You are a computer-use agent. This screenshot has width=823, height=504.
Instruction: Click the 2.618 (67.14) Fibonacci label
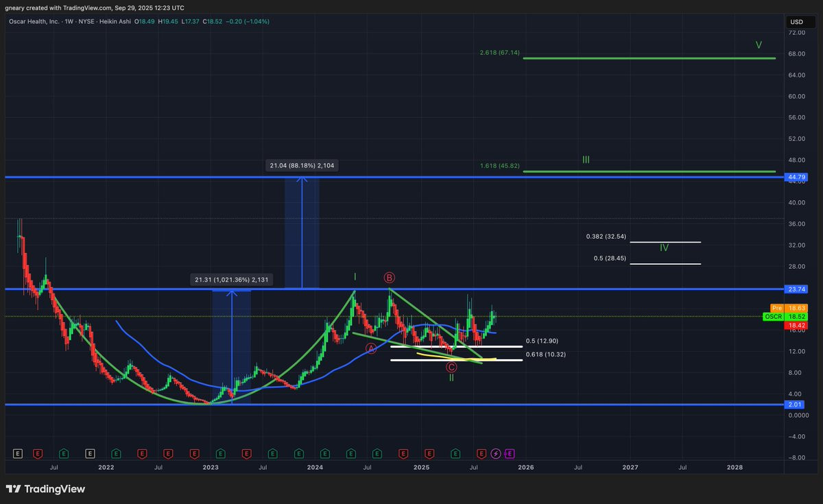point(500,52)
